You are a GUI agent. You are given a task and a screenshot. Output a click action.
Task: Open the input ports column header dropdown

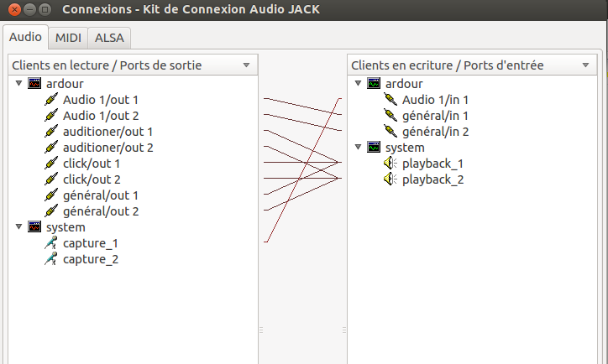(x=586, y=65)
